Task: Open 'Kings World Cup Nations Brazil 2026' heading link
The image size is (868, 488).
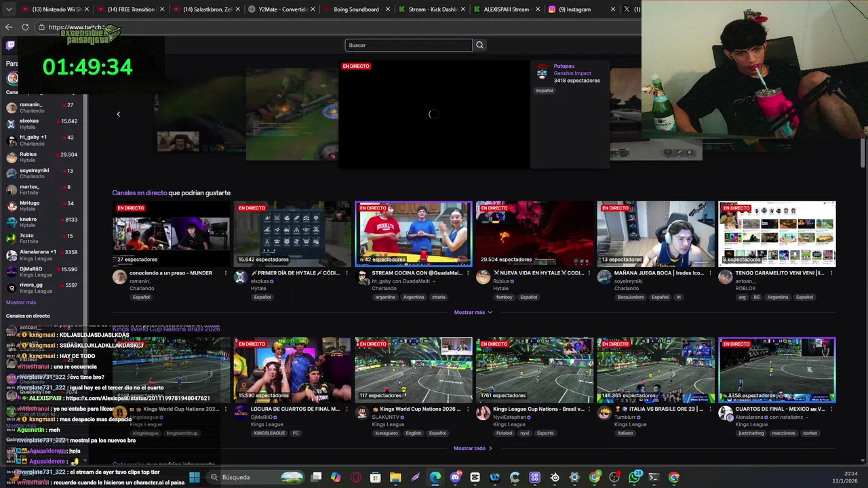Action: coord(166,329)
